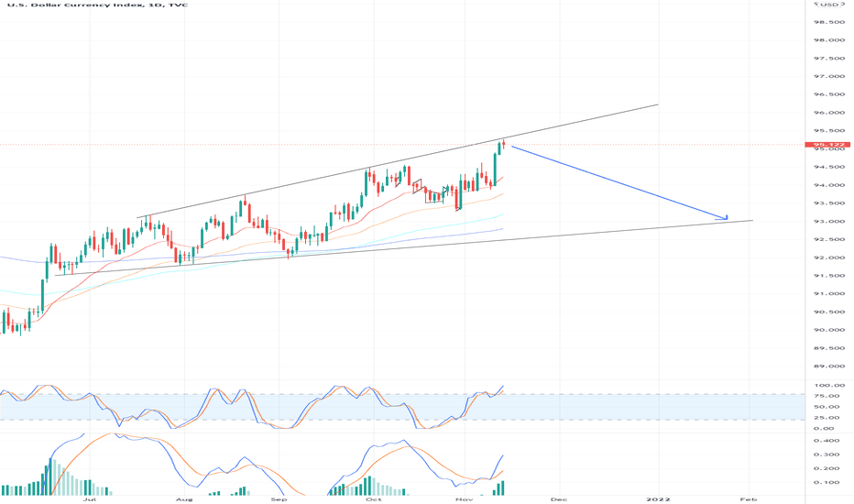Click the Feb date on time axis
The image size is (854, 504).
point(749,499)
